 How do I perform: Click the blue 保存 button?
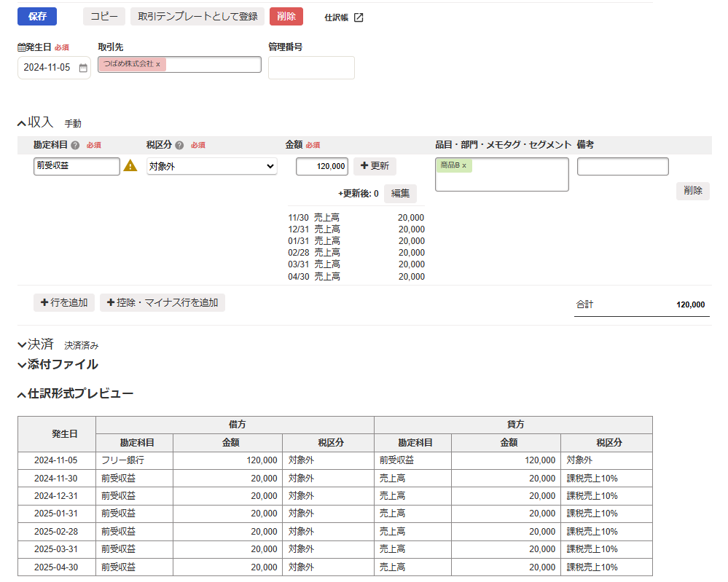click(37, 17)
